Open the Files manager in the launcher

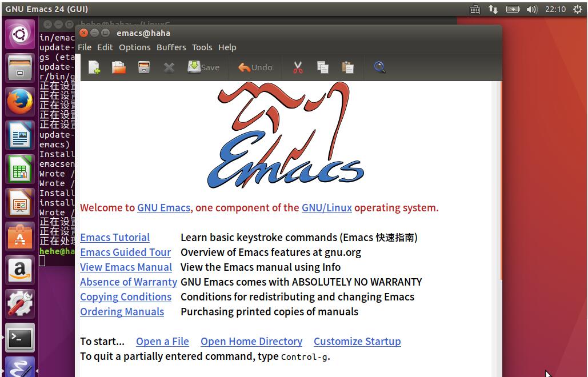point(20,68)
